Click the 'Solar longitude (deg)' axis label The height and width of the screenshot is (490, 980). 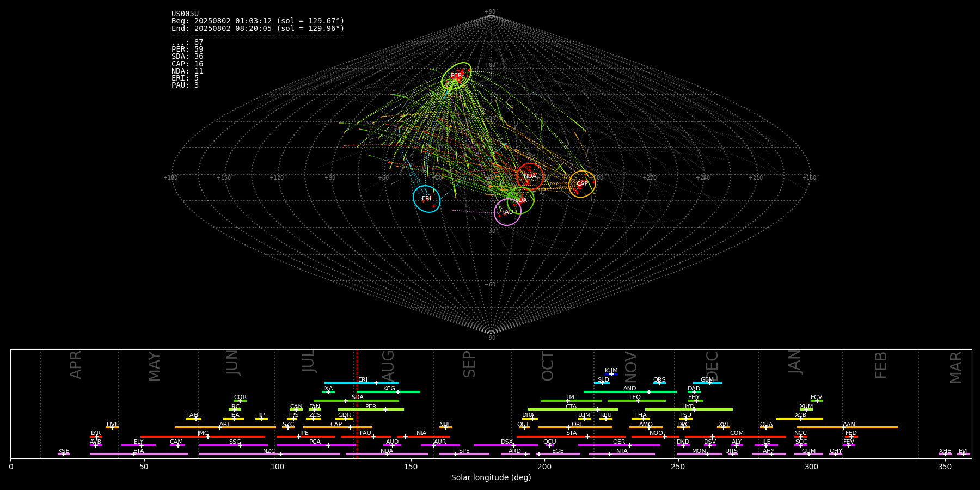point(491,478)
